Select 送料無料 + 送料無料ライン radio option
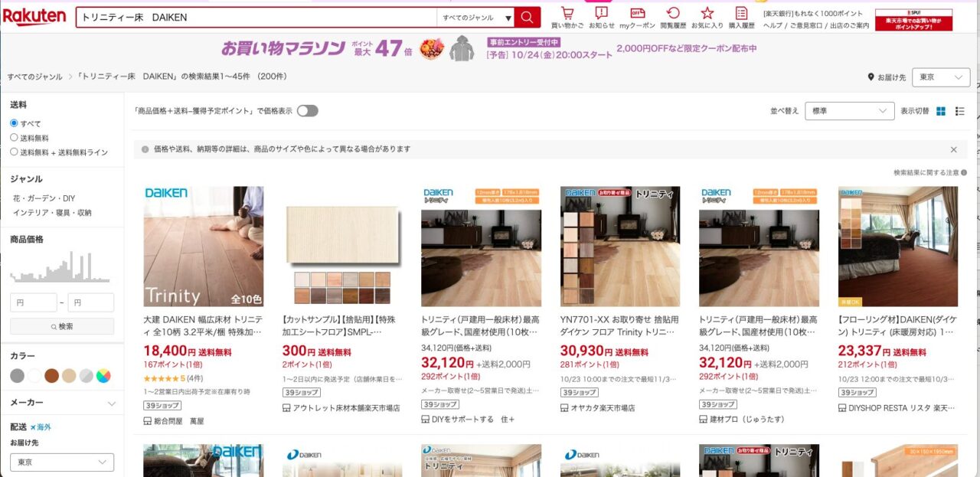Image resolution: width=980 pixels, height=477 pixels. [x=14, y=152]
